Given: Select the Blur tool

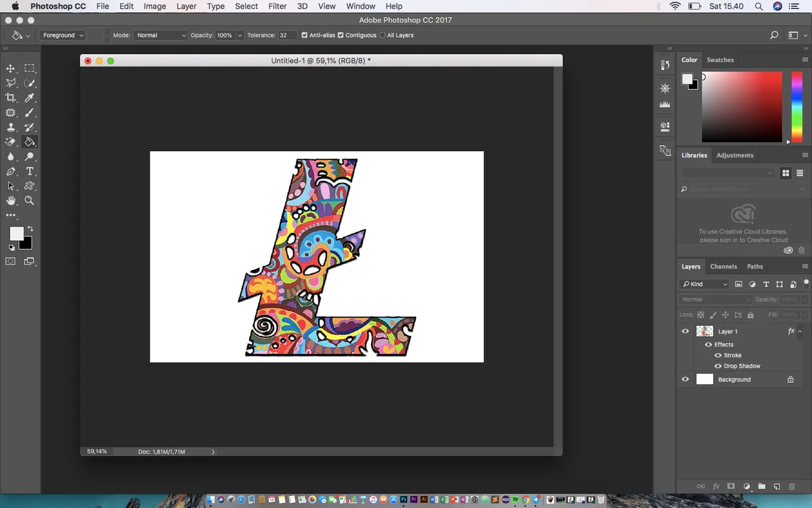Looking at the screenshot, I should 11,156.
